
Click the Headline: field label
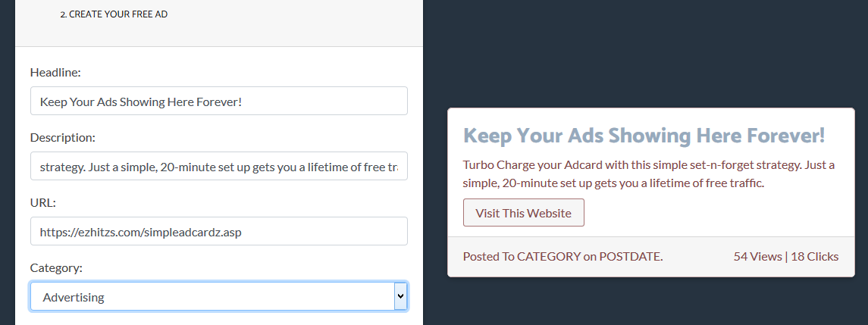tap(55, 73)
